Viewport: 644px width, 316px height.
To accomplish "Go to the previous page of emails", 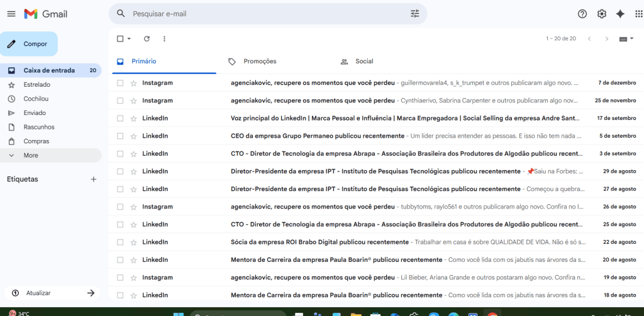I will pyautogui.click(x=589, y=38).
